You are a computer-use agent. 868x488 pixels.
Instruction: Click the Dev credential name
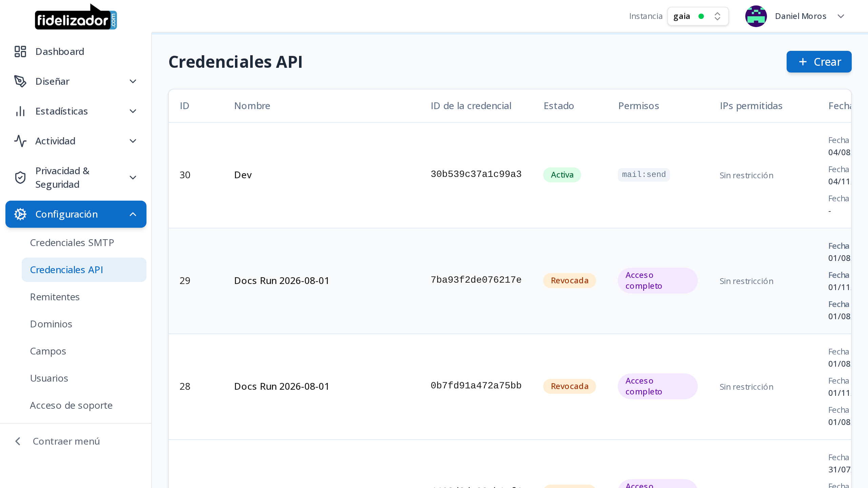coord(243,175)
